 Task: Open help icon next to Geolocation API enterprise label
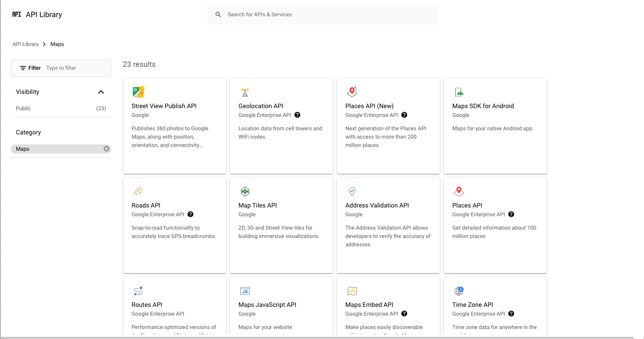pos(297,115)
